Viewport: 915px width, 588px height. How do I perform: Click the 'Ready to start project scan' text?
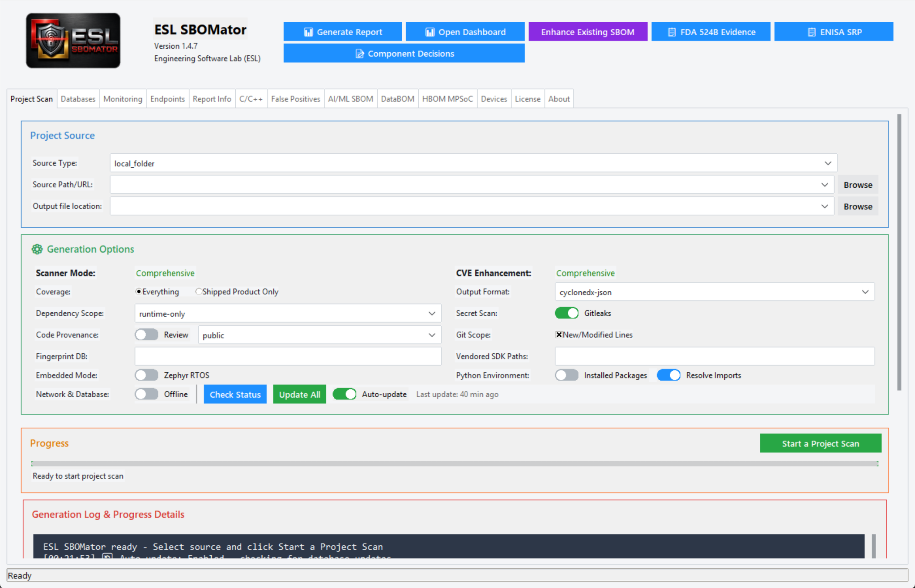pos(78,476)
